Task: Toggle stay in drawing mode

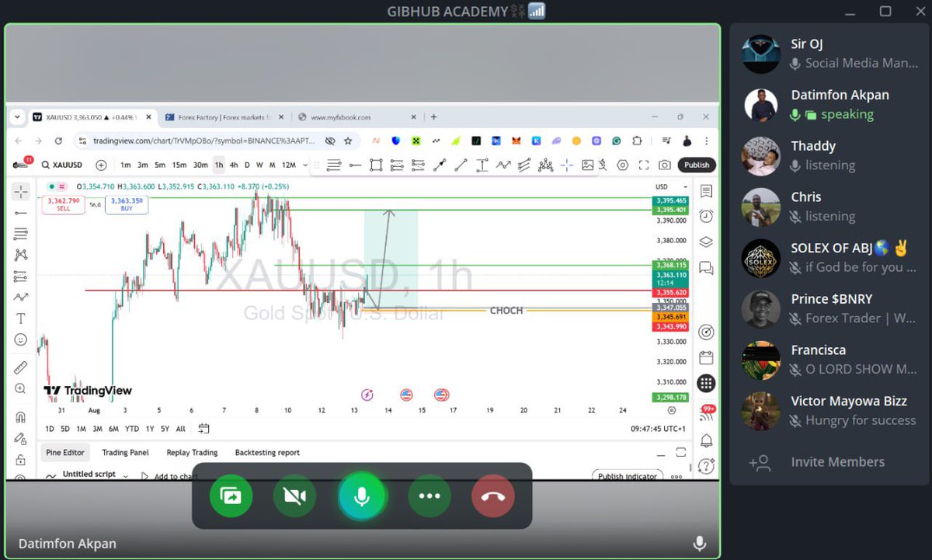Action: pyautogui.click(x=20, y=439)
